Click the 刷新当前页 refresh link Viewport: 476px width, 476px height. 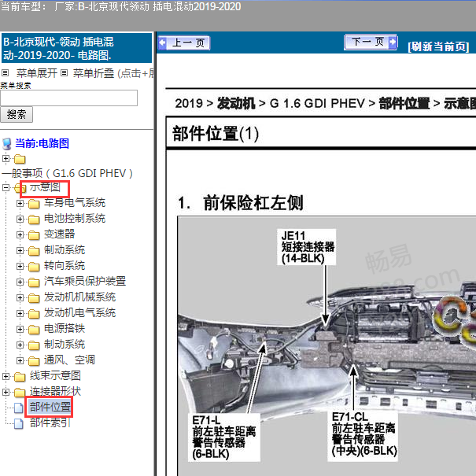click(438, 46)
